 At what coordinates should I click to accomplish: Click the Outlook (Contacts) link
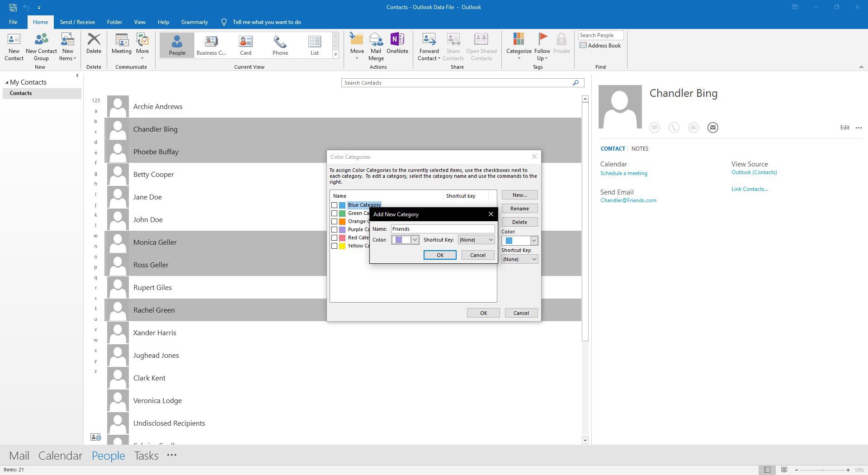click(x=754, y=172)
